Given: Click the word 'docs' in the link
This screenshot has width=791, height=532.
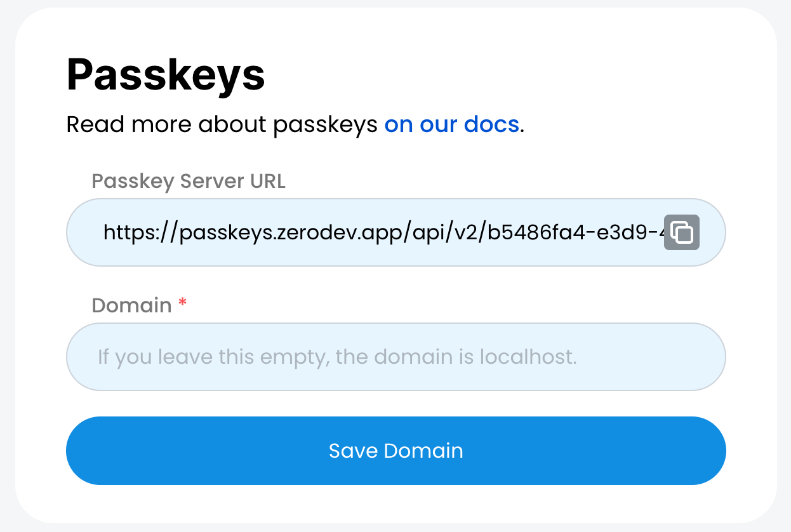Looking at the screenshot, I should (491, 124).
